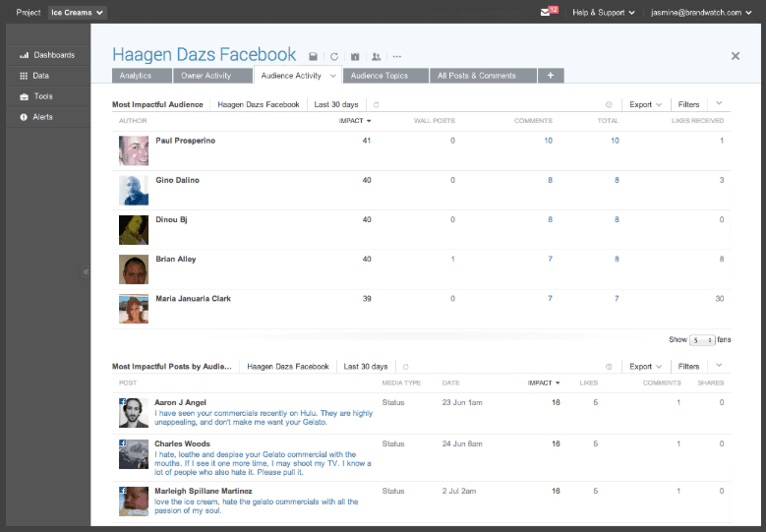Add a new tab with plus button
Viewport: 766px width, 532px height.
coord(551,76)
